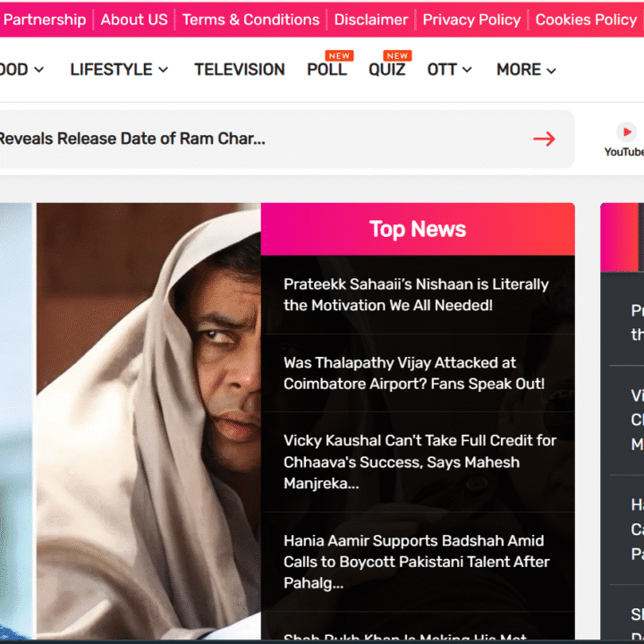Click the red arrow in news ticker
Image resolution: width=644 pixels, height=644 pixels.
(x=544, y=139)
